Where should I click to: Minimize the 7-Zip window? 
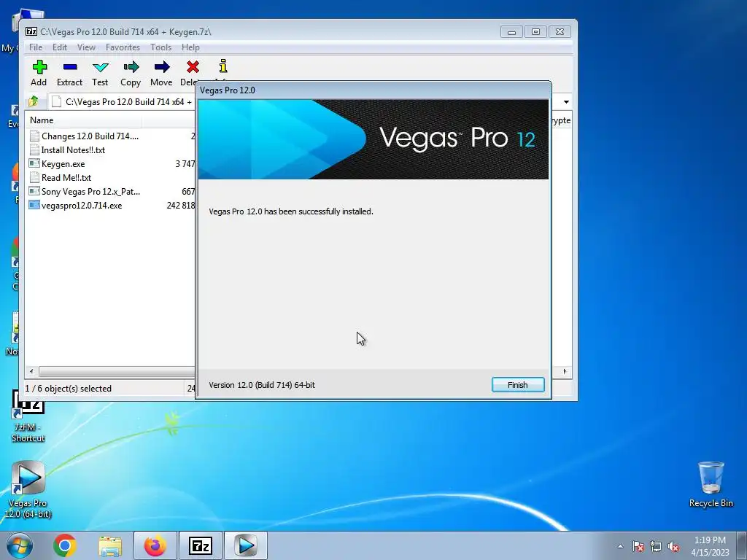click(511, 32)
